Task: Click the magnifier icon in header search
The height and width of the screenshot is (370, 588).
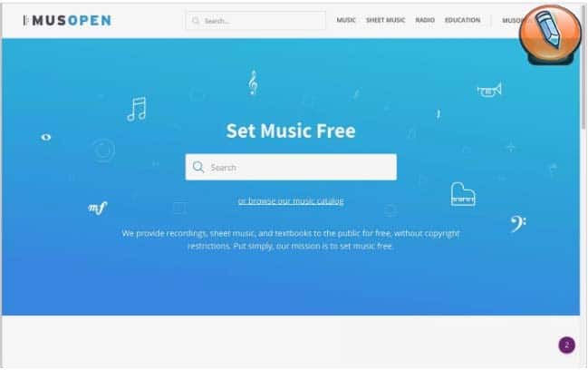Action: pos(196,21)
